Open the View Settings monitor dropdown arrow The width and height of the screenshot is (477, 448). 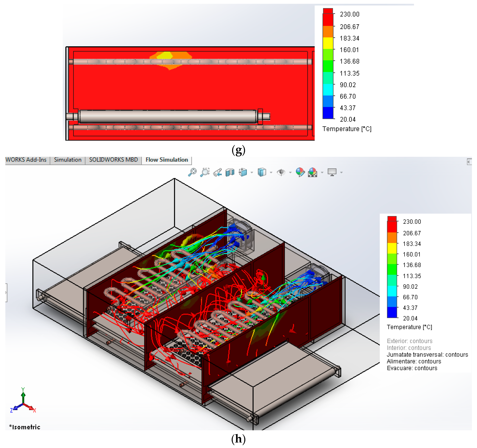click(x=341, y=172)
